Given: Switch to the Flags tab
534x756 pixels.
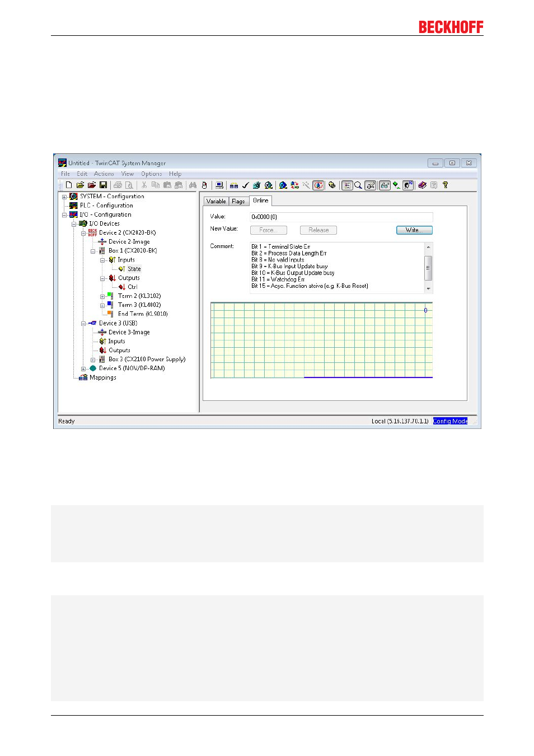Looking at the screenshot, I should tap(238, 201).
